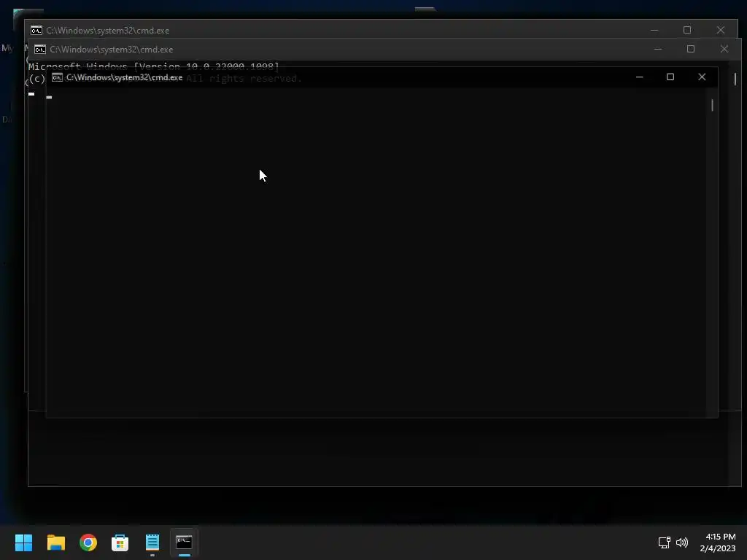Open the Windows Start menu

click(x=23, y=542)
